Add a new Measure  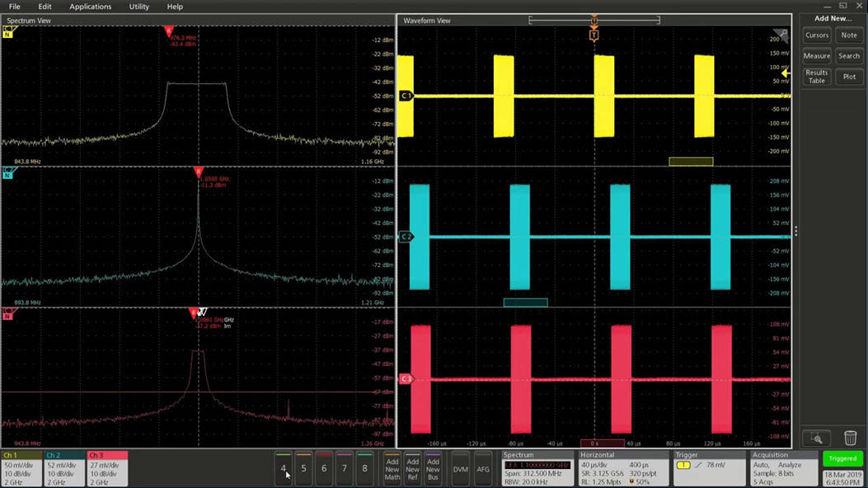(817, 56)
